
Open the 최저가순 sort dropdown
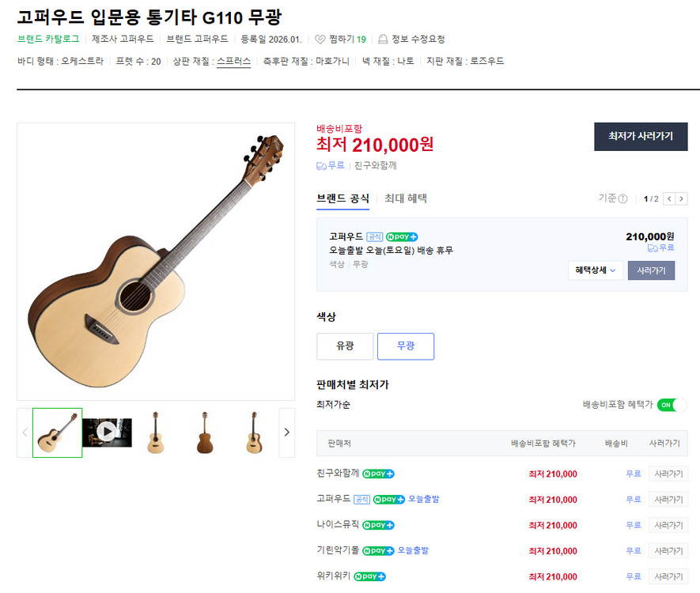point(334,404)
